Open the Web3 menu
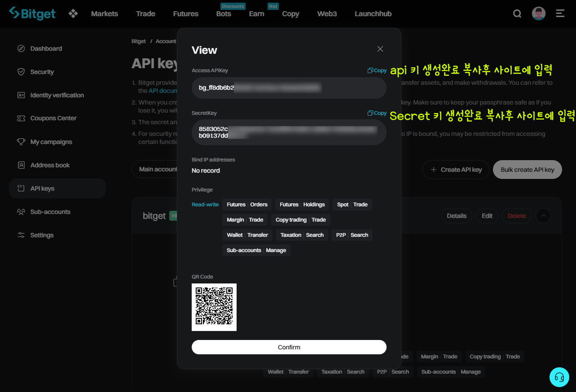576x392 pixels. tap(327, 14)
